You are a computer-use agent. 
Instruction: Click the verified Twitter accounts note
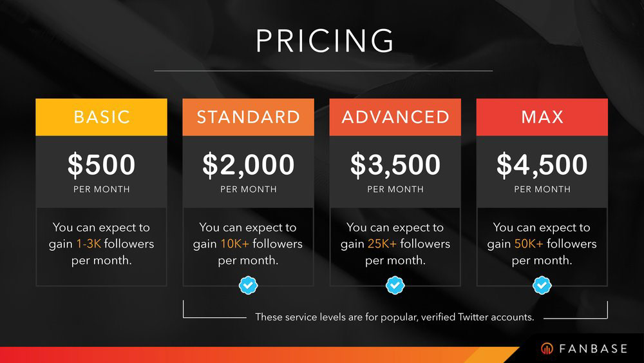395,317
